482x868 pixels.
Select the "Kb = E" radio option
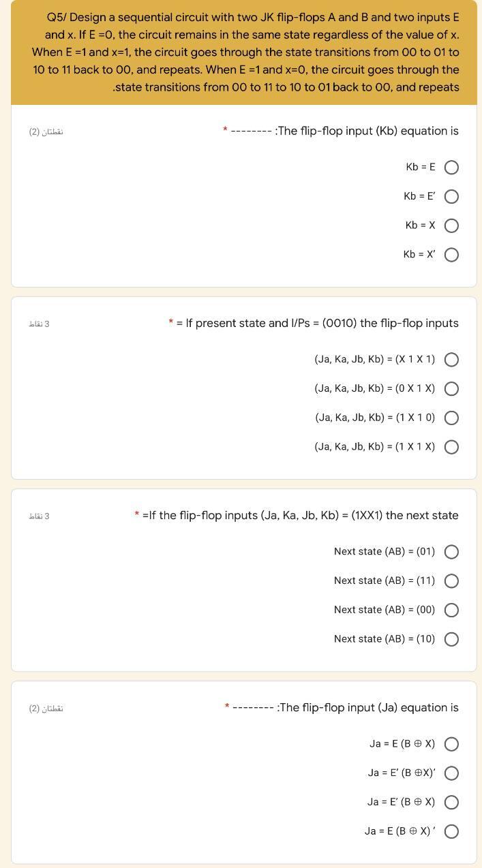click(451, 167)
